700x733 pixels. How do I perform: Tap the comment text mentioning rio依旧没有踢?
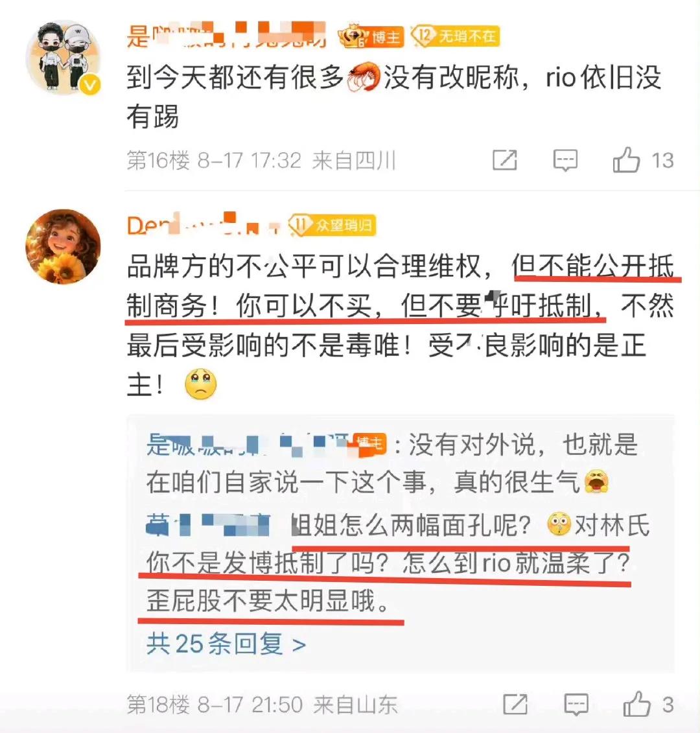[x=393, y=97]
